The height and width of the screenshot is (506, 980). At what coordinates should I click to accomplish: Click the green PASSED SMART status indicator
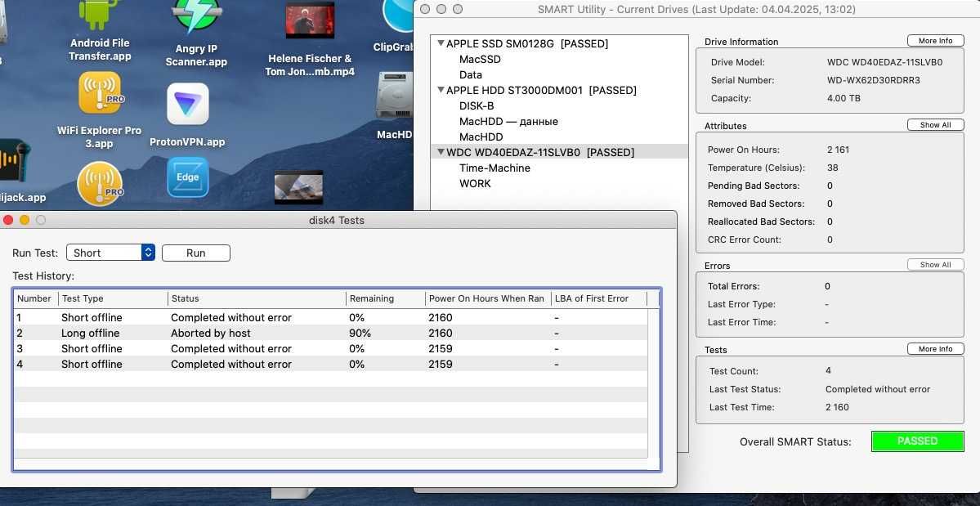point(917,441)
